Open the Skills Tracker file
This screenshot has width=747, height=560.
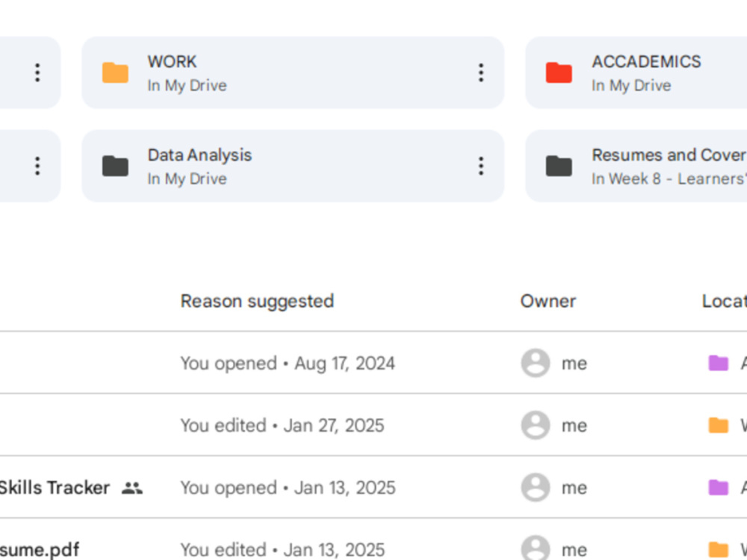(54, 488)
